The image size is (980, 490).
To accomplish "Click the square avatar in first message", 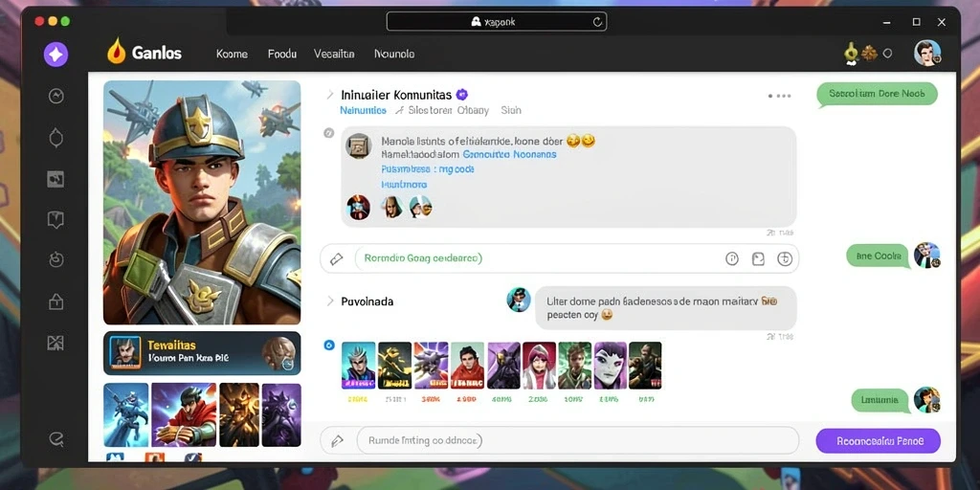I will 358,145.
